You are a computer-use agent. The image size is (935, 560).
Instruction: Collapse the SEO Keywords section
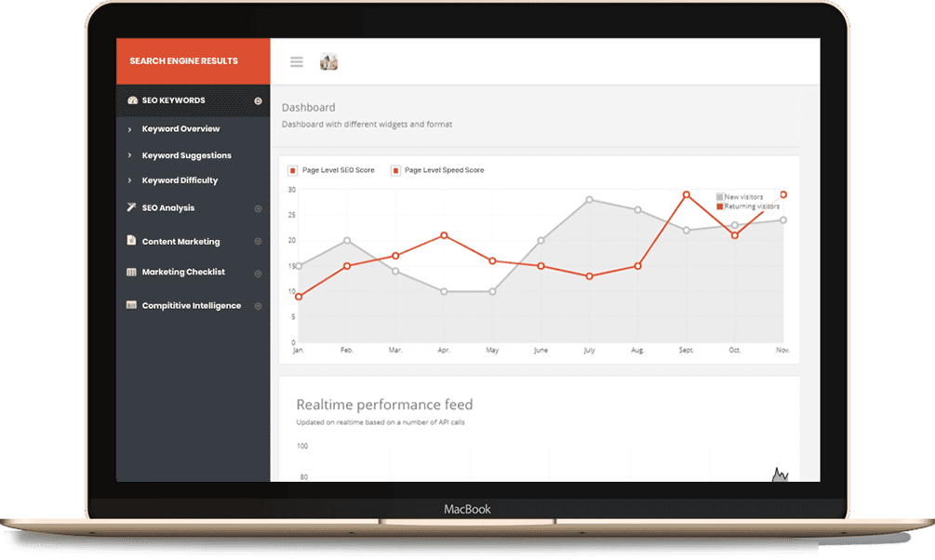258,100
